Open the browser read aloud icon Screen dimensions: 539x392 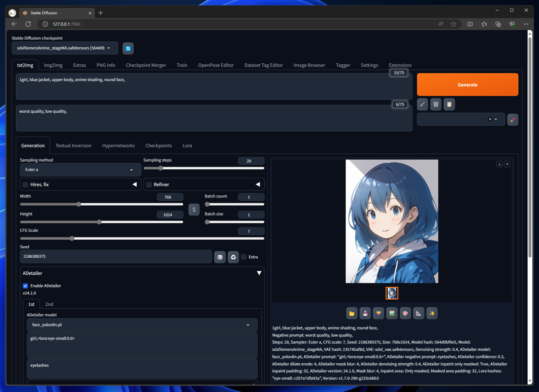(x=441, y=24)
